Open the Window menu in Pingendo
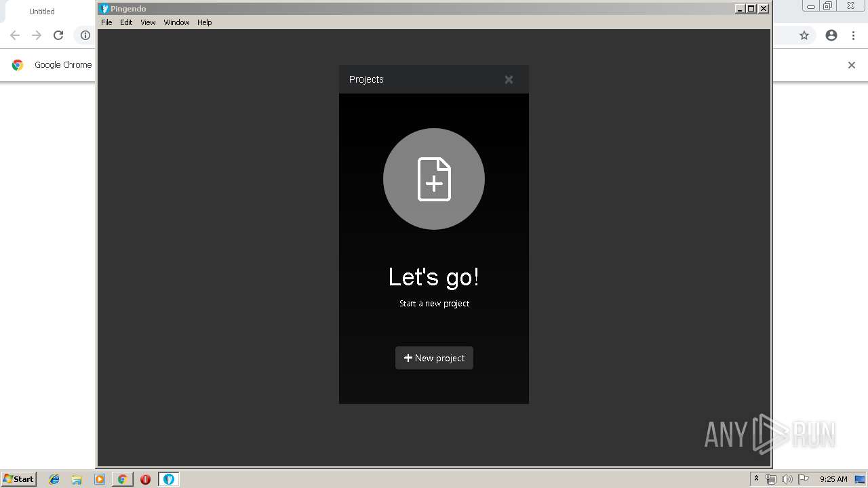This screenshot has width=868, height=488. point(176,22)
